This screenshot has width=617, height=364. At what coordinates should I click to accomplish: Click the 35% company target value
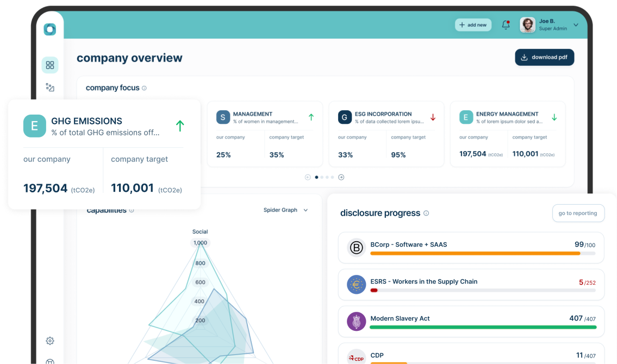tap(277, 155)
